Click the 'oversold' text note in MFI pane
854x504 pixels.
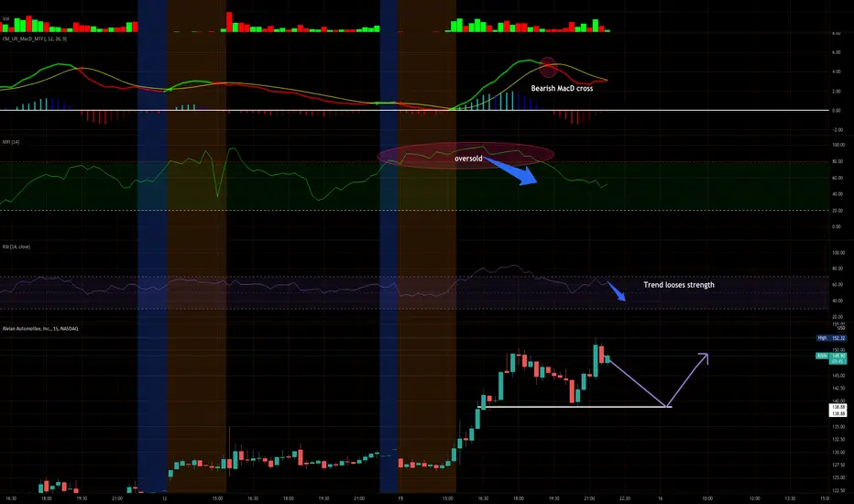pos(468,159)
